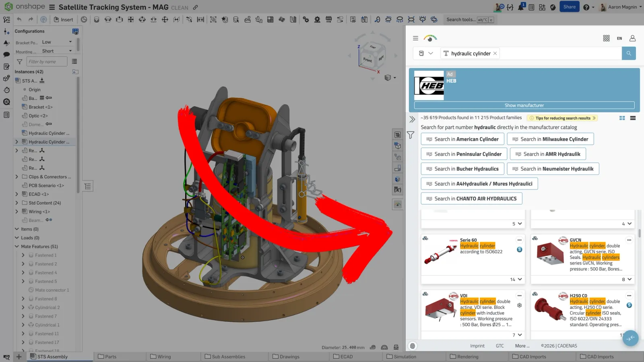Search in Bucher Hydraulics catalog

pyautogui.click(x=462, y=169)
